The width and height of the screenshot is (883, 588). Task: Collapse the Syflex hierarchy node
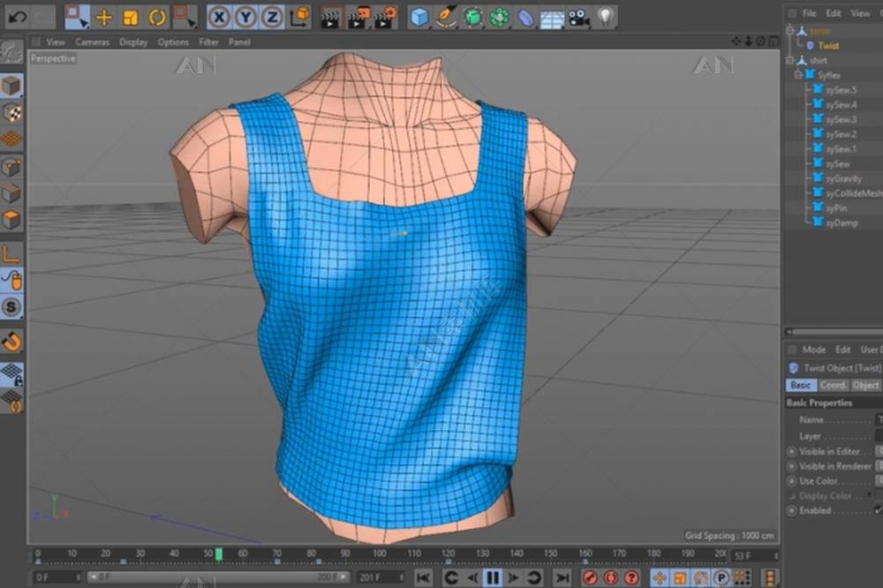tap(798, 75)
